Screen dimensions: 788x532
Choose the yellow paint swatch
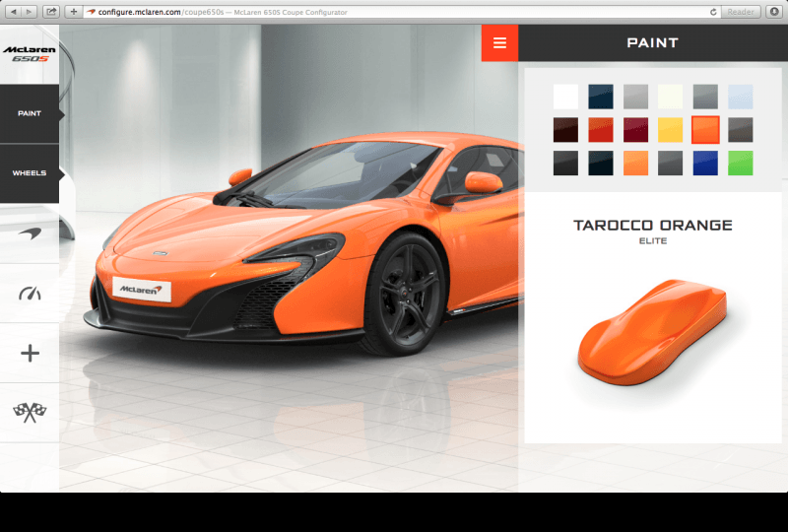(x=671, y=130)
